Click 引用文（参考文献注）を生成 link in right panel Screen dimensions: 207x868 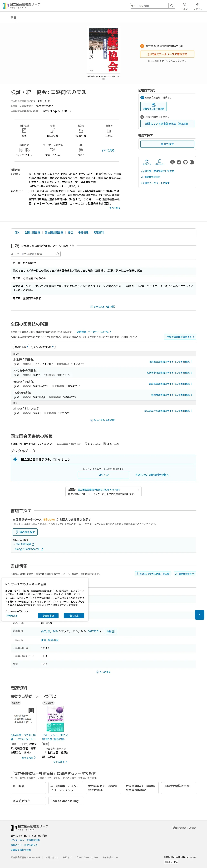pos(158,171)
